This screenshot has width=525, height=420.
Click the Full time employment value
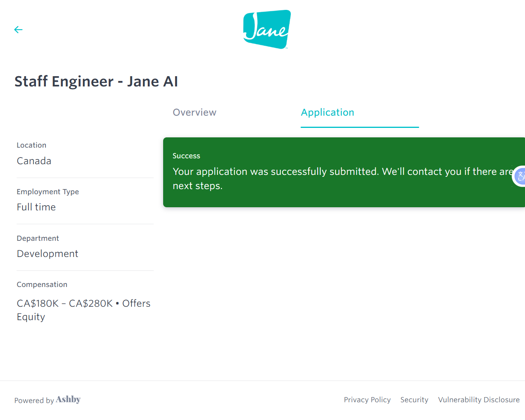click(36, 207)
